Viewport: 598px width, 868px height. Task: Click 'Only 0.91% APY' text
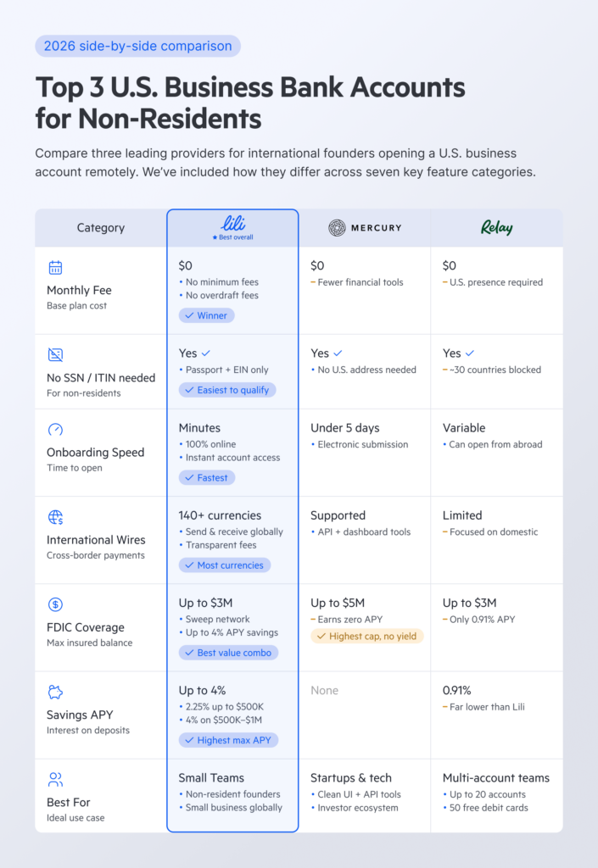coord(483,620)
